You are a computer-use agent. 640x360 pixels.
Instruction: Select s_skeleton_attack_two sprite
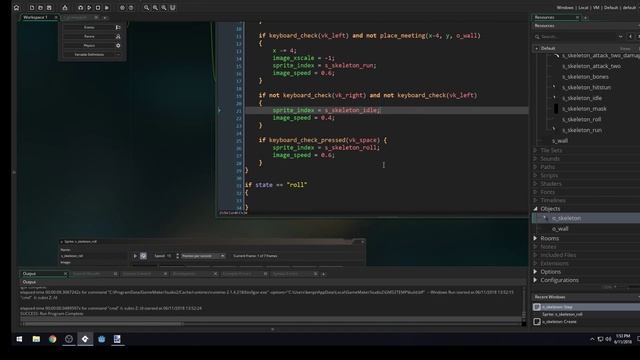click(591, 66)
